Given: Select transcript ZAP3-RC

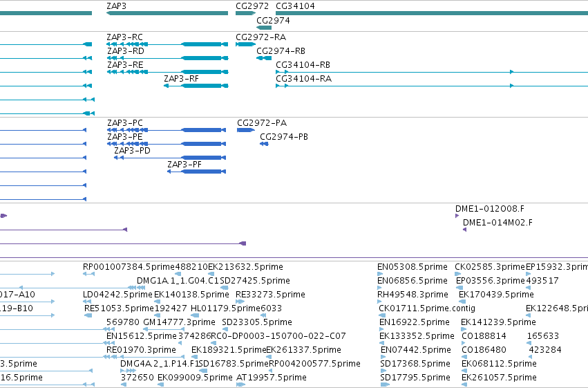Looking at the screenshot, I should 124,37.
